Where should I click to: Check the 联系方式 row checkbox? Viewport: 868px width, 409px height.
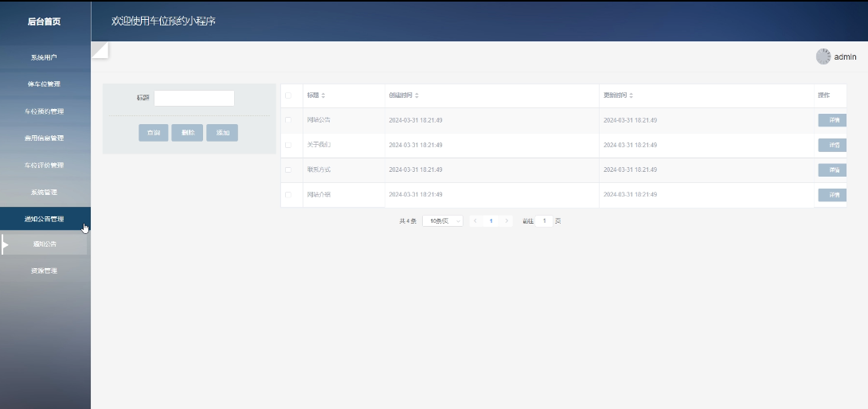pyautogui.click(x=287, y=170)
